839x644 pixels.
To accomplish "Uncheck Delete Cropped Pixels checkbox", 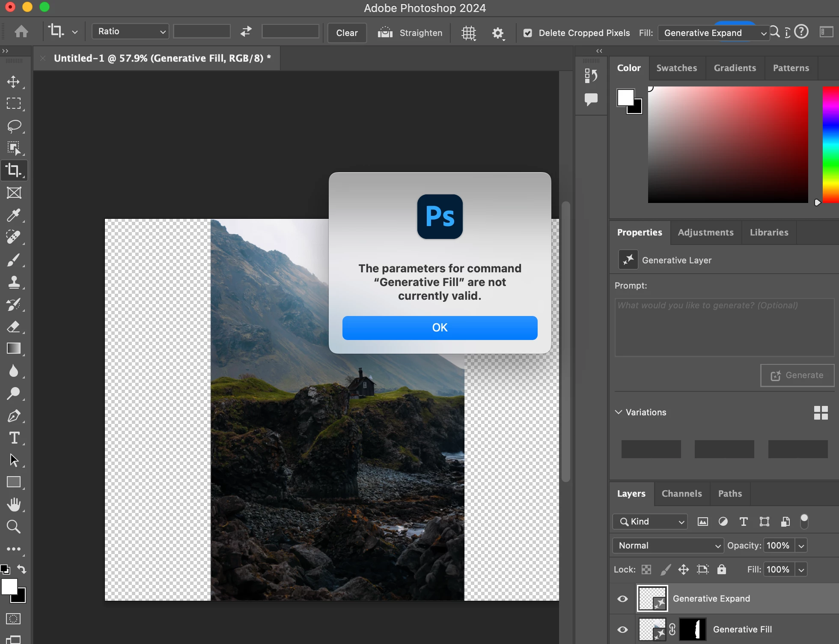I will pos(528,33).
